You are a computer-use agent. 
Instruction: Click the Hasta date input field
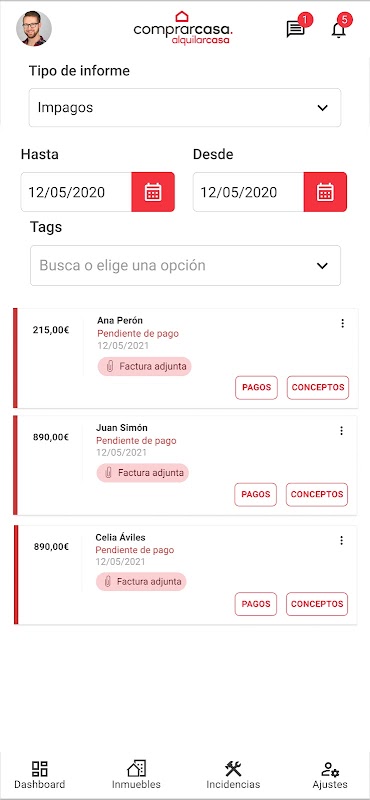[76, 192]
